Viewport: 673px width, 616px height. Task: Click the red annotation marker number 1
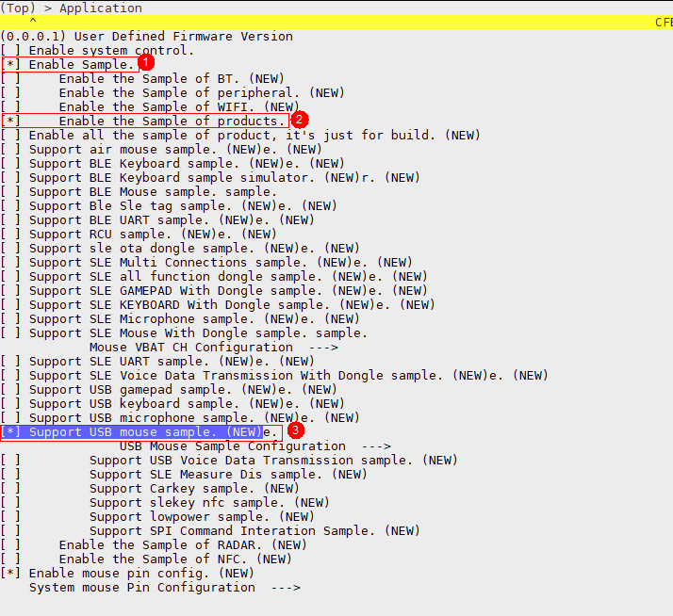coord(146,63)
